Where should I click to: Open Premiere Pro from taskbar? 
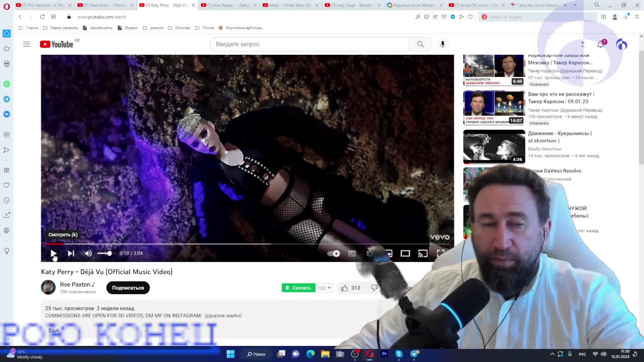click(384, 354)
